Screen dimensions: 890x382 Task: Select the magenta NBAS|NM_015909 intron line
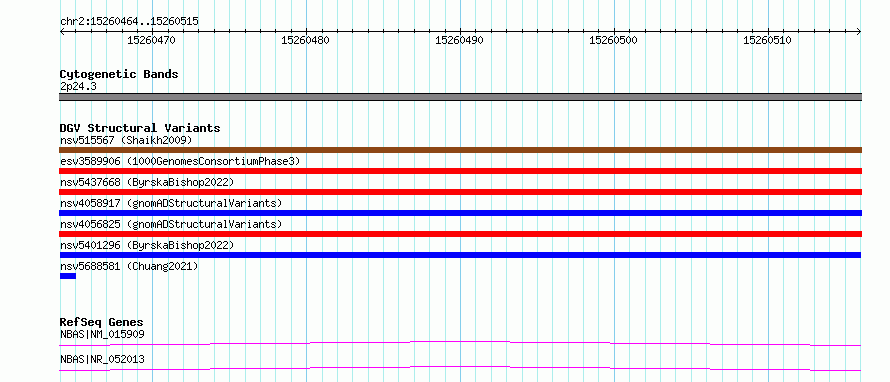click(460, 343)
